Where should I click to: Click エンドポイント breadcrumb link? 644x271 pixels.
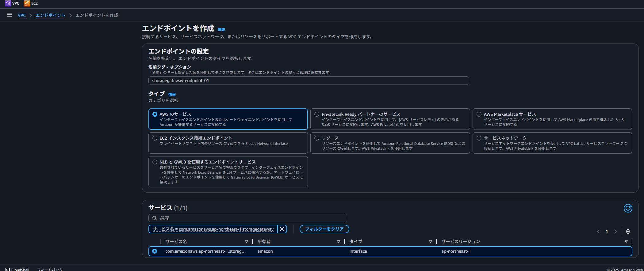50,15
